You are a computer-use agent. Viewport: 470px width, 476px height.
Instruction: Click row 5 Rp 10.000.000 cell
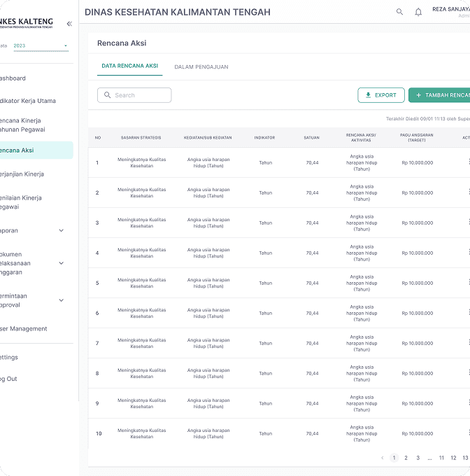(418, 283)
